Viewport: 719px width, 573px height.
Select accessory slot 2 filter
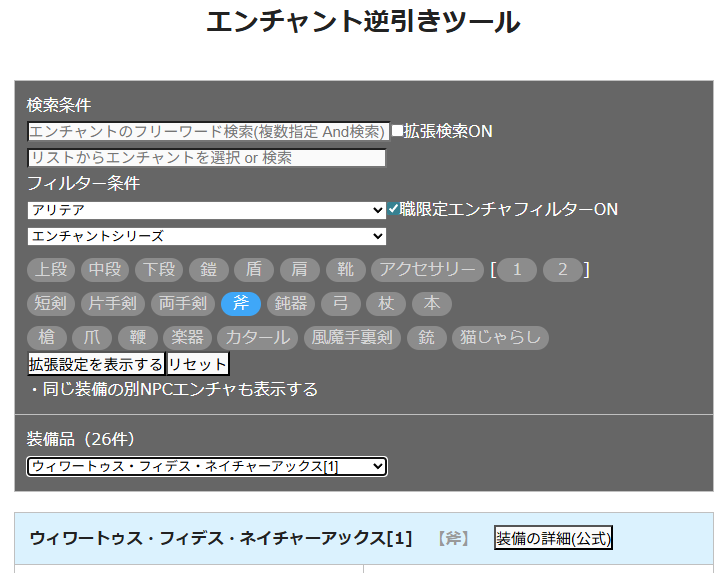(x=562, y=270)
